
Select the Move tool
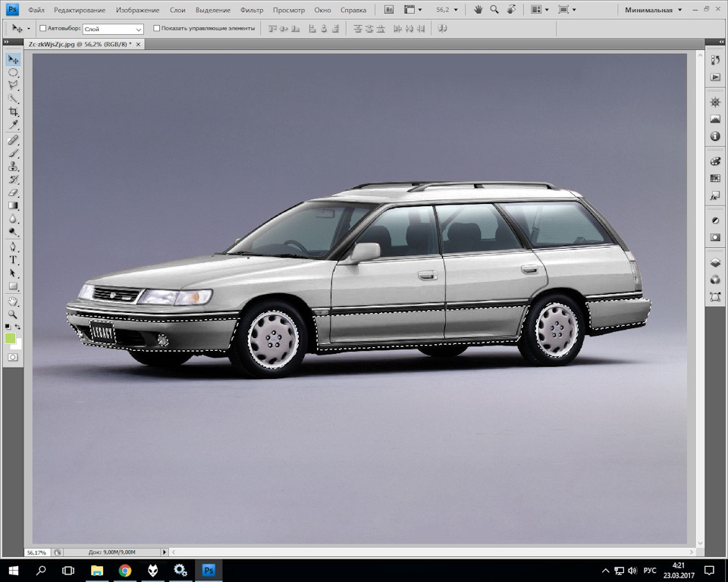coord(12,58)
